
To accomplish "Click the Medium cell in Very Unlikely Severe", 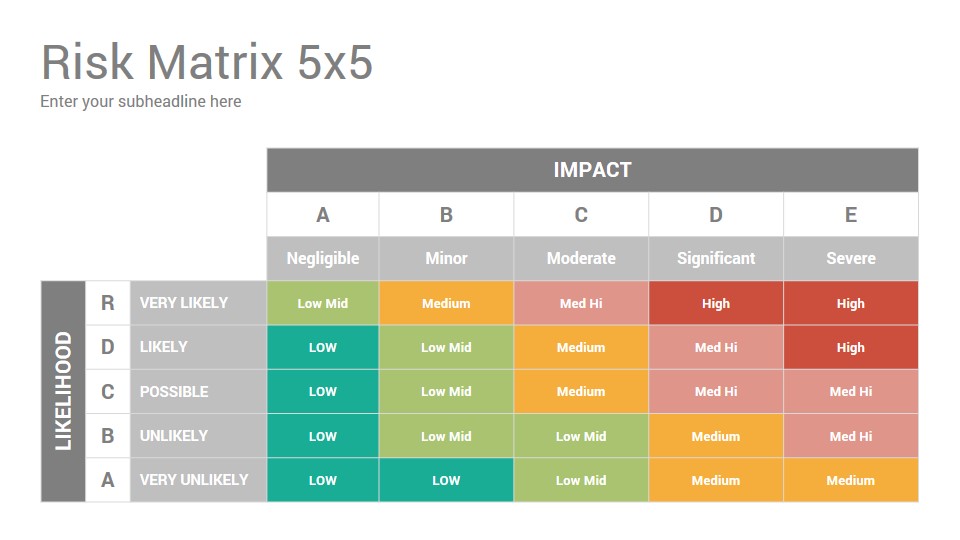I will coord(851,480).
